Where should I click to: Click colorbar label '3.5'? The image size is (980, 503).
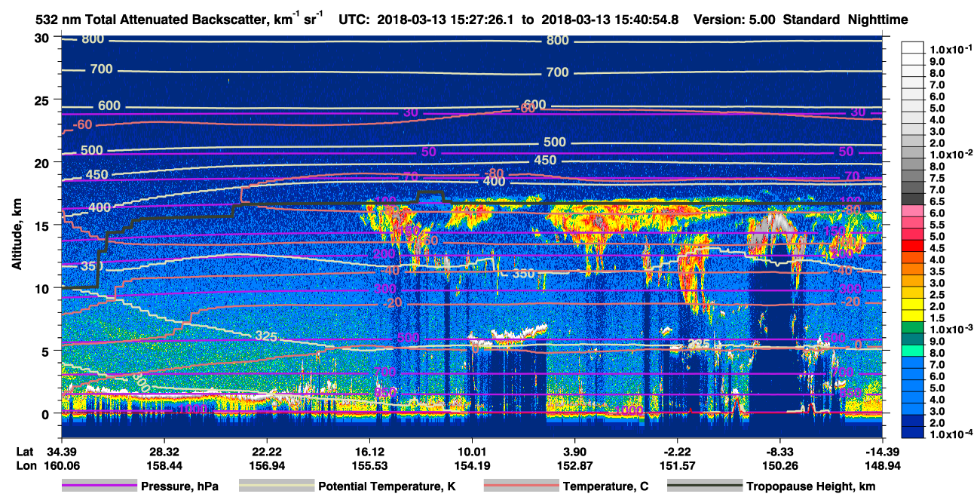pos(936,271)
